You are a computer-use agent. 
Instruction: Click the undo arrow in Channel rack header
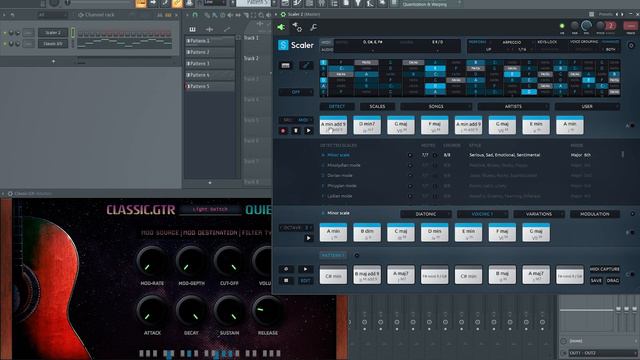[x=13, y=15]
